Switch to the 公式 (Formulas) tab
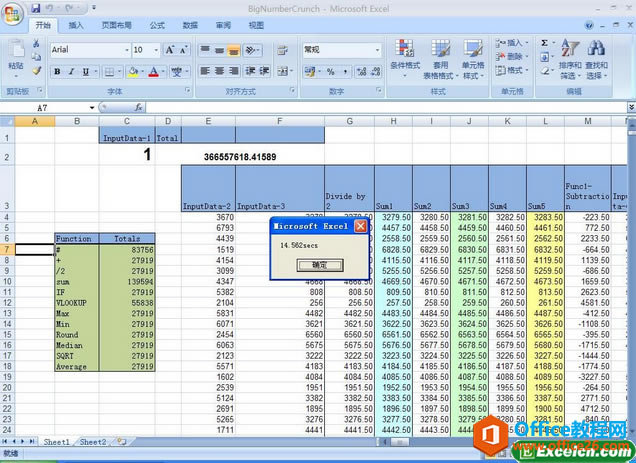The width and height of the screenshot is (636, 463). point(157,26)
